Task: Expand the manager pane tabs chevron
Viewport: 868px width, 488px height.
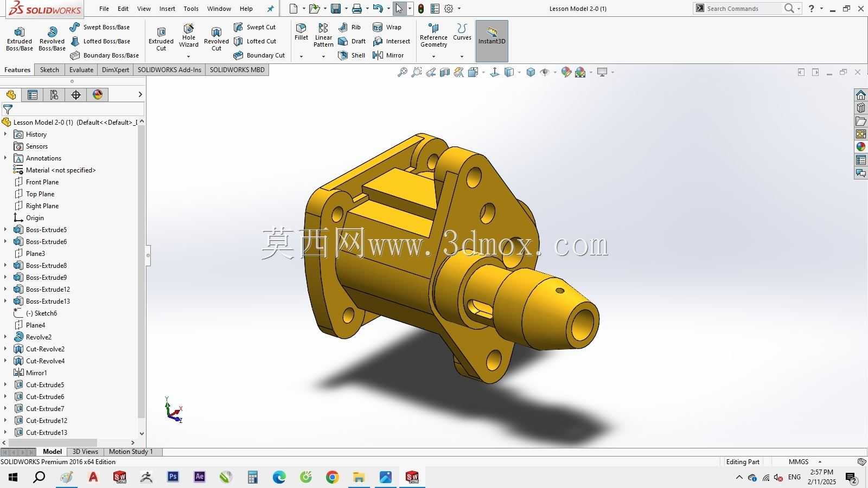Action: click(140, 94)
